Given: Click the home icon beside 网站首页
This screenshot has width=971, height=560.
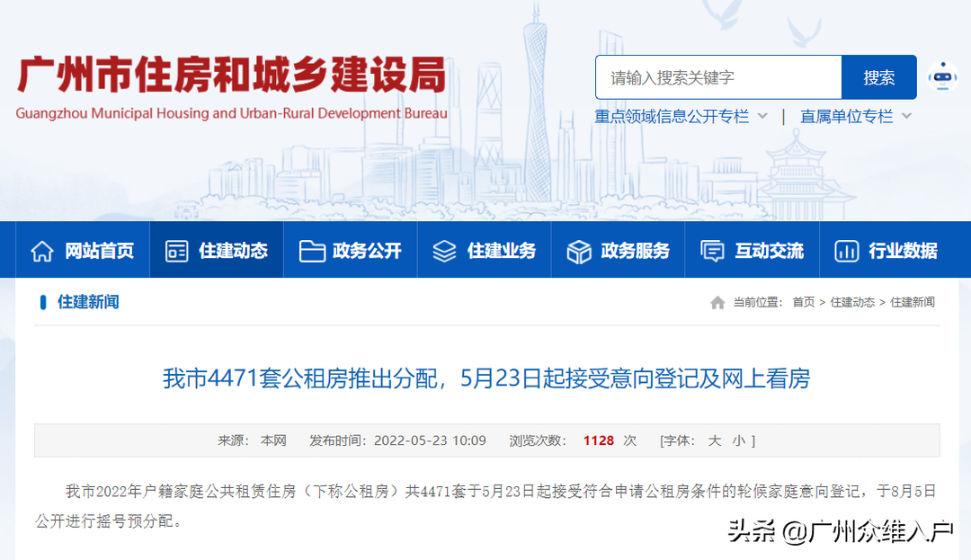Looking at the screenshot, I should 42,251.
